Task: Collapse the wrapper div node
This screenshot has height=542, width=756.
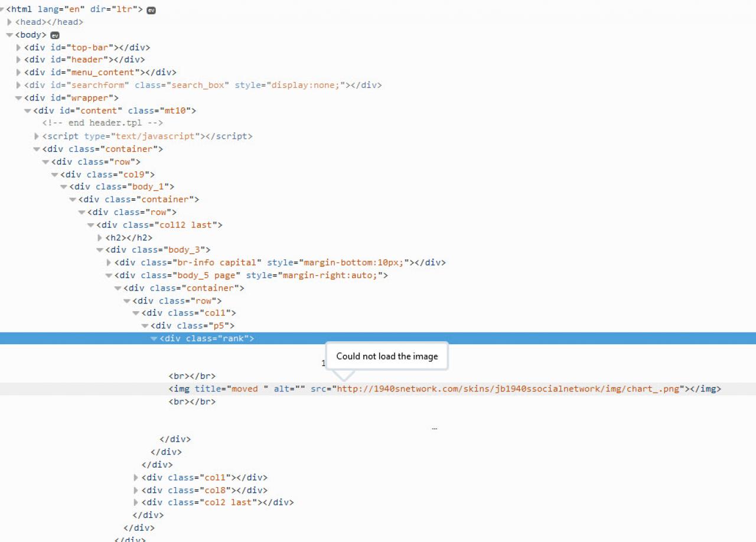Action: (18, 98)
